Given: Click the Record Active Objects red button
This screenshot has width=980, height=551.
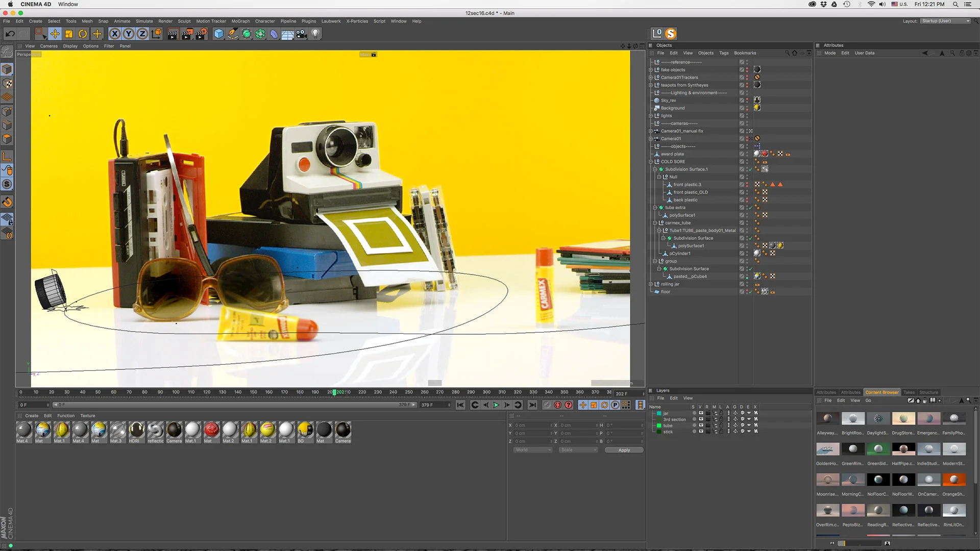Looking at the screenshot, I should [x=547, y=405].
